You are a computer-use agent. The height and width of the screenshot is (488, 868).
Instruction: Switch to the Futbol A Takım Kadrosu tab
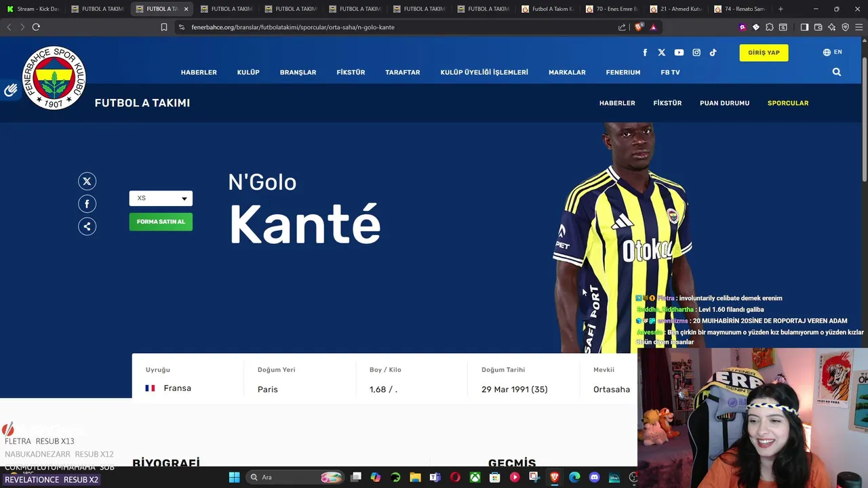tap(547, 9)
